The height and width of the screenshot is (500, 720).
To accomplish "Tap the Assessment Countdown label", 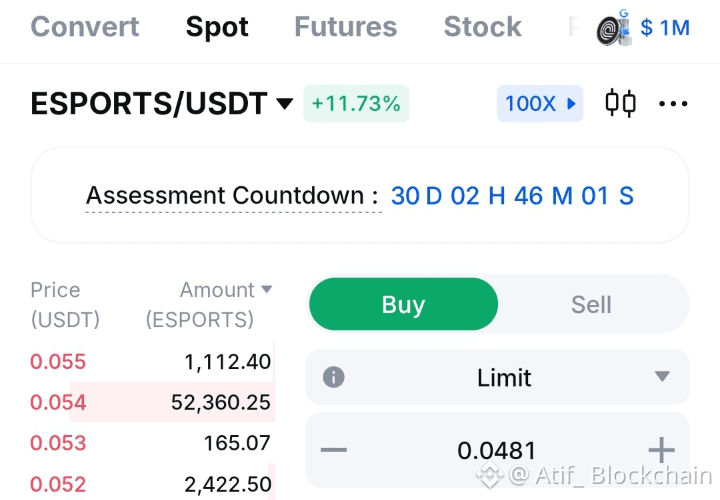I will [232, 196].
